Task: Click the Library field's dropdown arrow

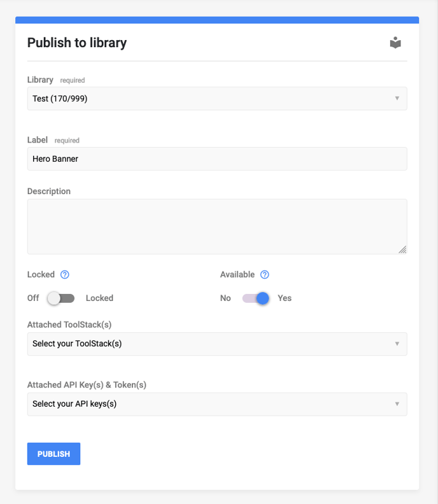Action: click(397, 99)
